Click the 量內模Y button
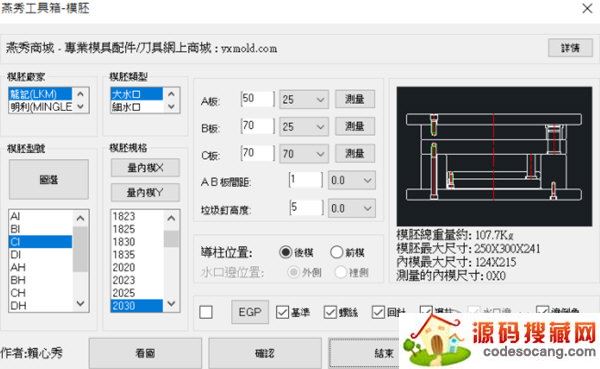The height and width of the screenshot is (369, 600). (145, 193)
